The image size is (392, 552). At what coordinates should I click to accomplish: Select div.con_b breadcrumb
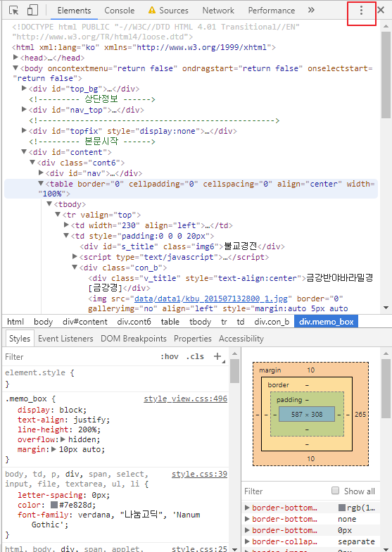(x=272, y=321)
